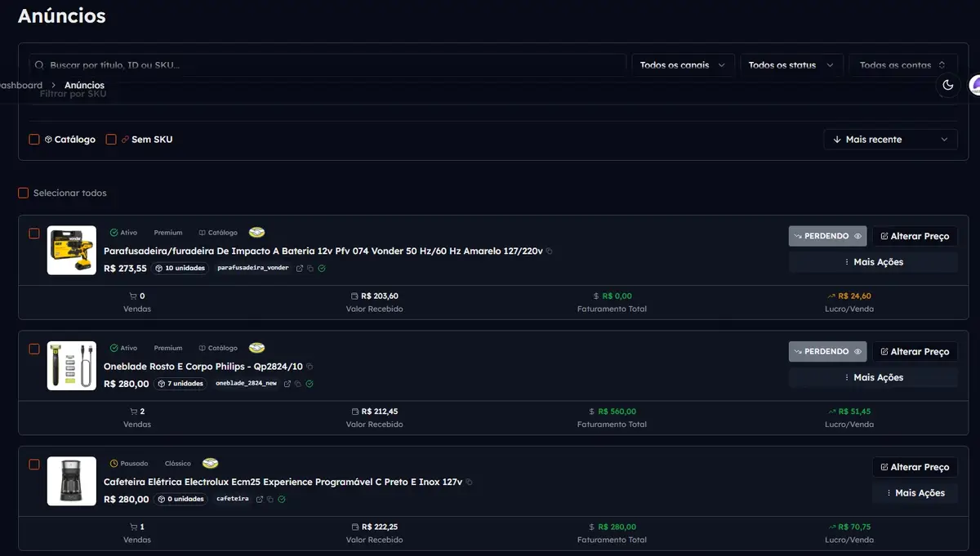This screenshot has height=556, width=980.
Task: Click the Mercado Livre handshake icon on Cafeteira listing
Action: click(210, 463)
